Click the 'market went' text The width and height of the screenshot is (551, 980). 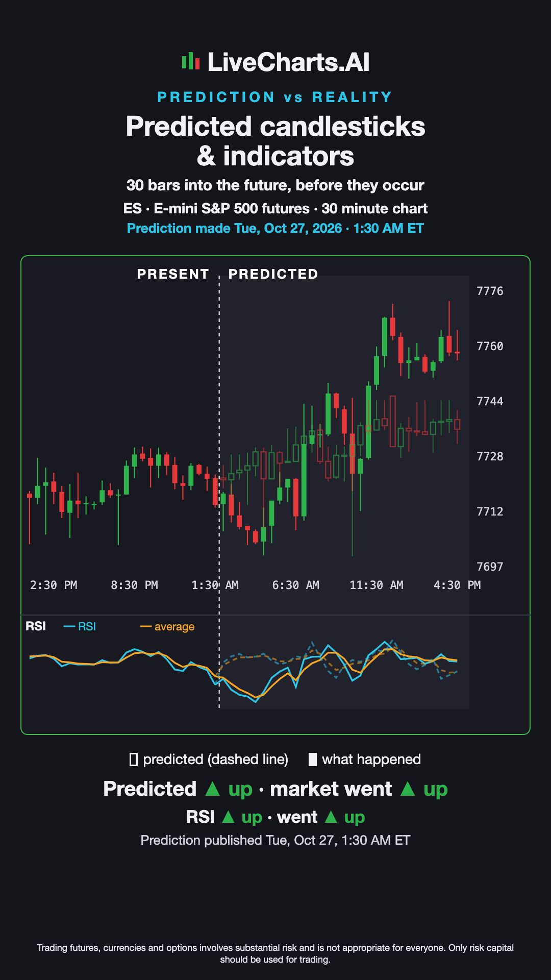click(x=331, y=789)
